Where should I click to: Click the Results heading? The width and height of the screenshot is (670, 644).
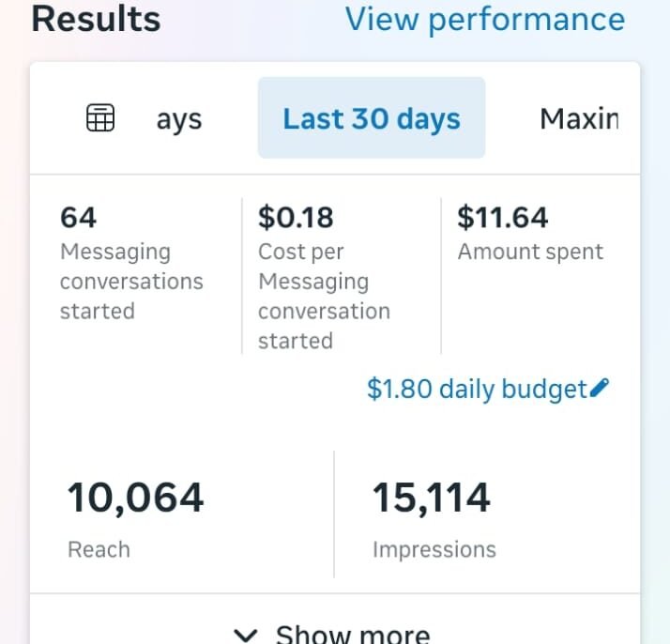click(x=96, y=19)
